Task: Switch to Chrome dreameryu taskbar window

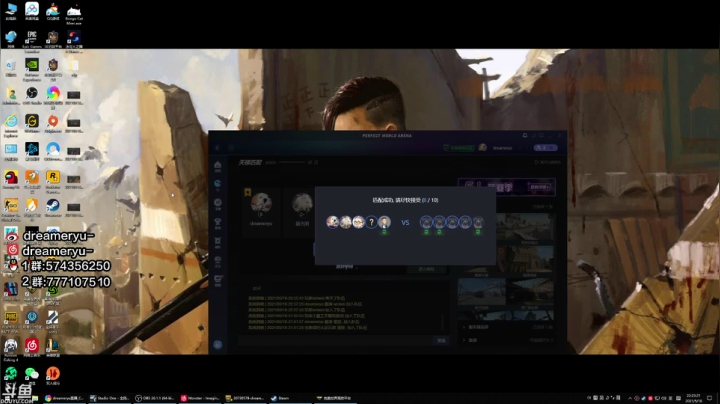Action: [x=64, y=398]
